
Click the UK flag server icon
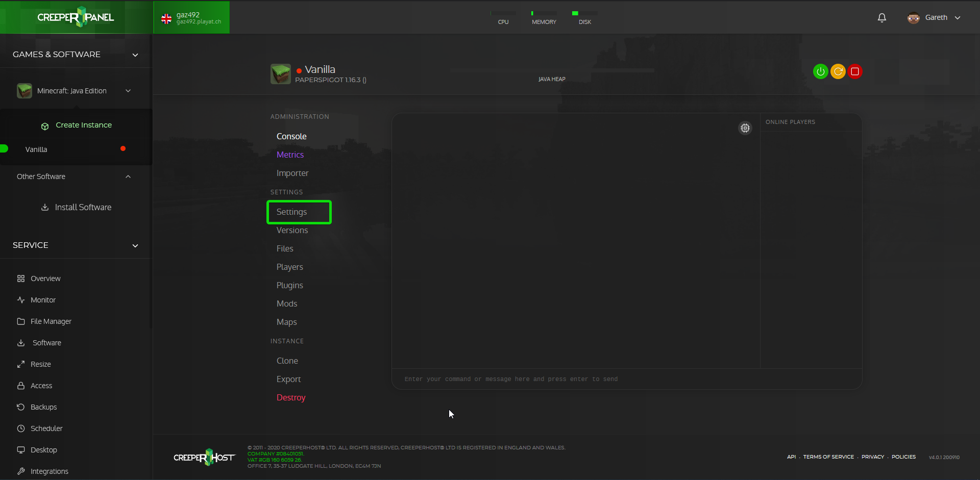(x=166, y=19)
